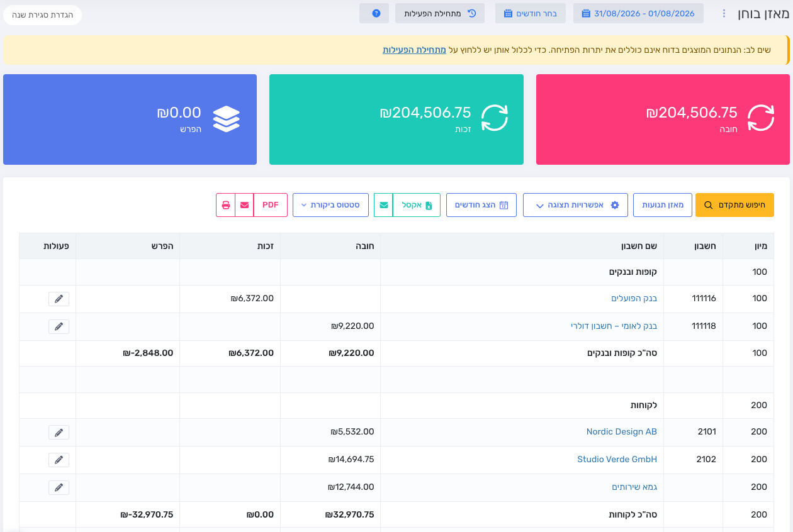
Task: Open the גמא שירותים account link
Action: (634, 487)
